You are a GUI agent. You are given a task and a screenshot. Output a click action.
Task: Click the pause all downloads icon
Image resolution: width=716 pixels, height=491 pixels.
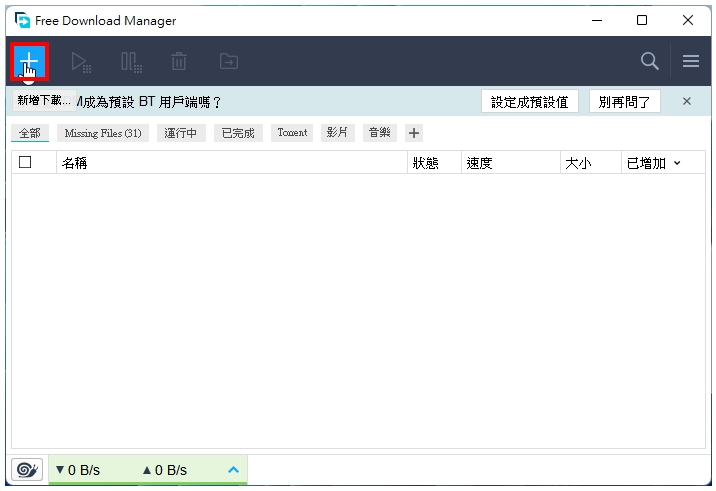132,62
